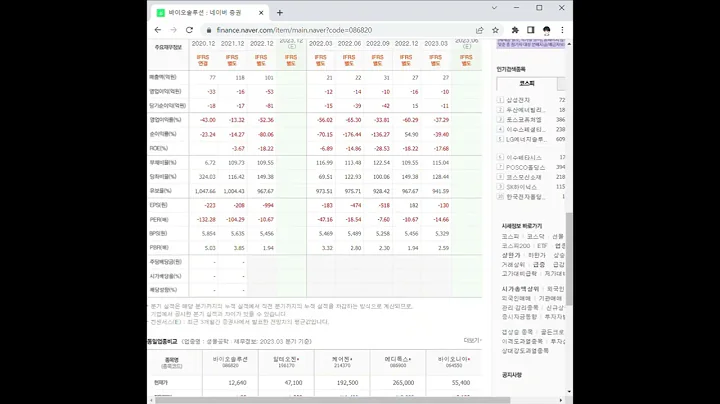The height and width of the screenshot is (404, 720).
Task: Open 알테오젠 in industry comparison table
Action: point(286,359)
